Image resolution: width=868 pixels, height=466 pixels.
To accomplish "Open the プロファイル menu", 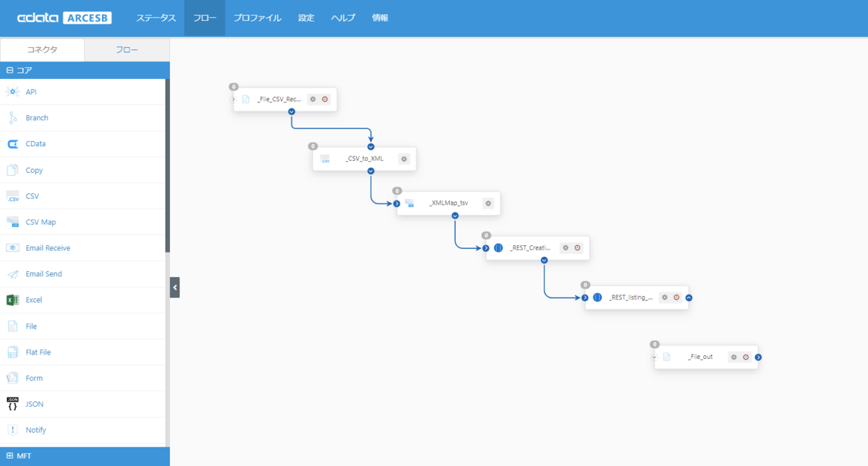I will tap(257, 18).
